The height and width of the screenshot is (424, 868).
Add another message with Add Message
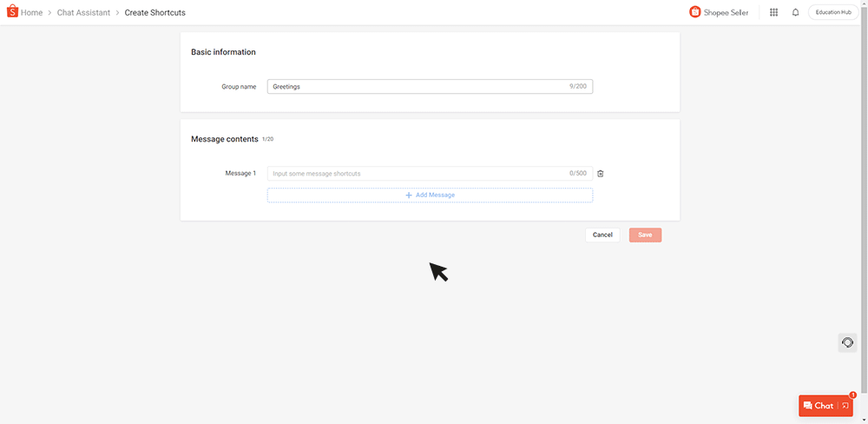[431, 195]
